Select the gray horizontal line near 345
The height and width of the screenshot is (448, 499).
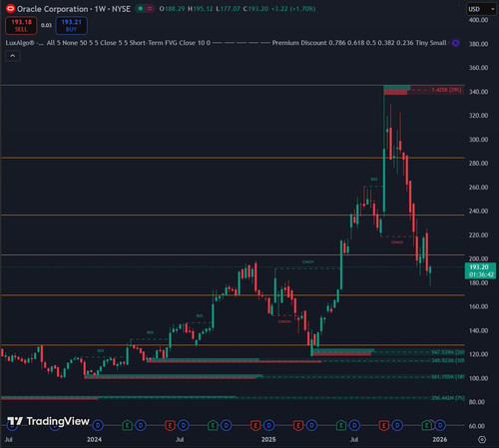pyautogui.click(x=233, y=86)
